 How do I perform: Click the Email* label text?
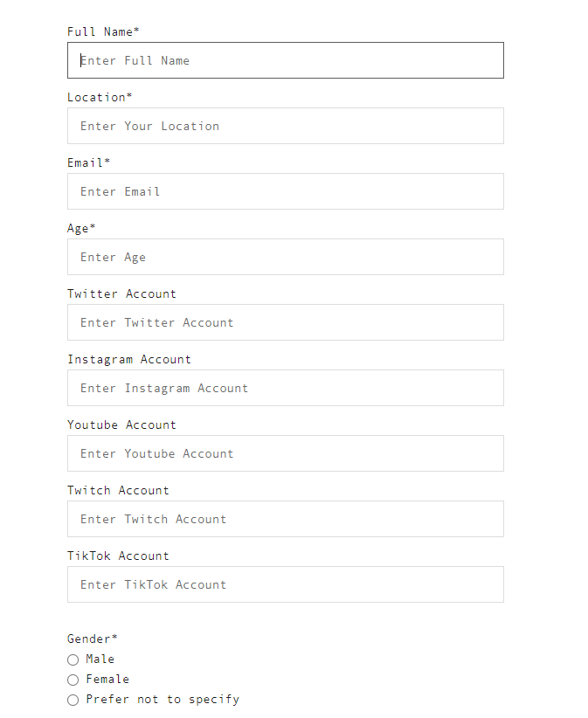(x=88, y=163)
